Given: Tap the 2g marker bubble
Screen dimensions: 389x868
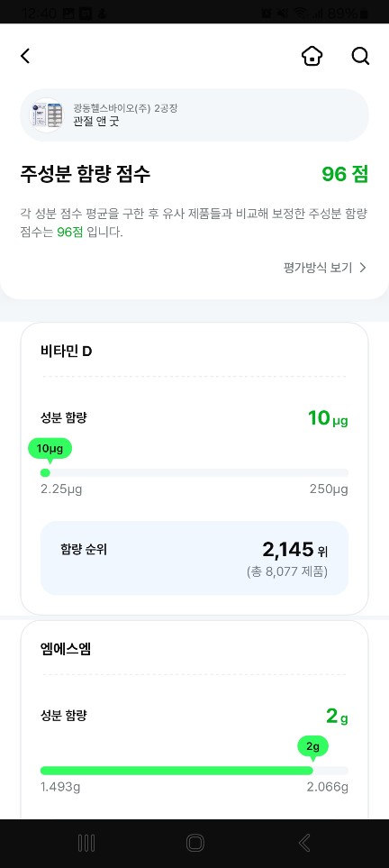Looking at the screenshot, I should (x=312, y=746).
